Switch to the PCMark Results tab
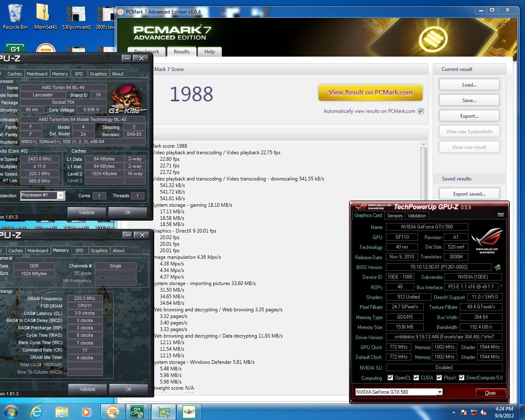 point(181,52)
